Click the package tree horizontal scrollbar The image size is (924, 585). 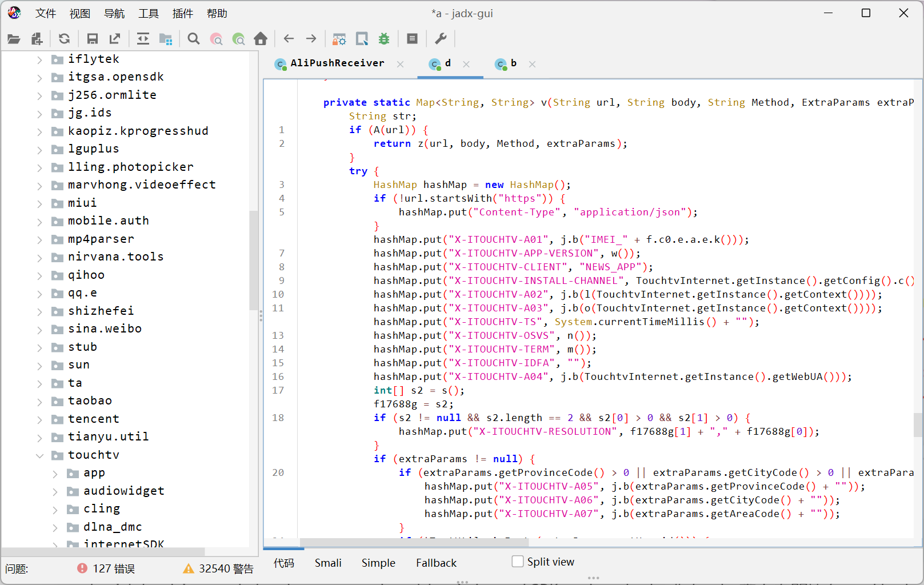tap(103, 551)
